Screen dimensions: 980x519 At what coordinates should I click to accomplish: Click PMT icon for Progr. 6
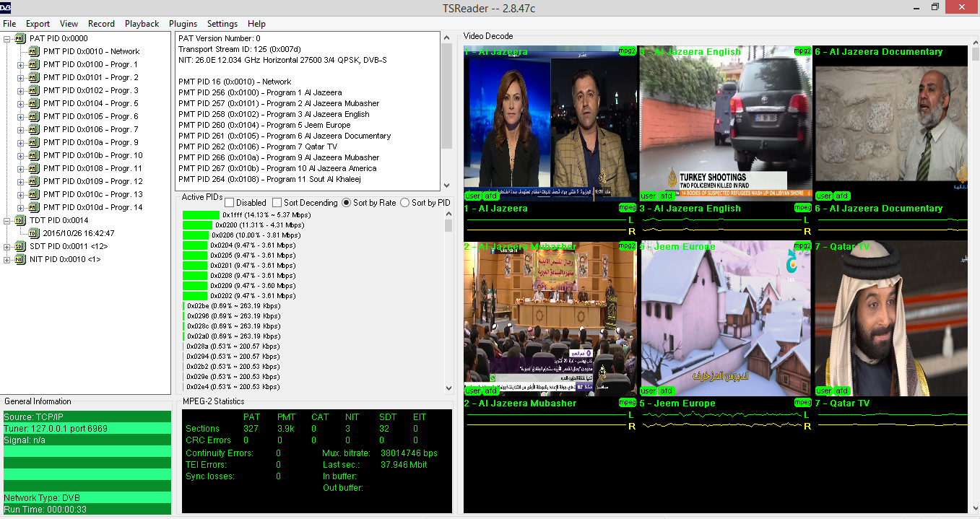[x=33, y=116]
